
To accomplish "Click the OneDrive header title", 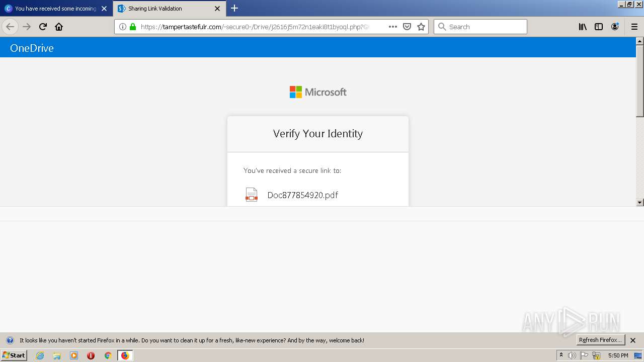I will coord(32,48).
